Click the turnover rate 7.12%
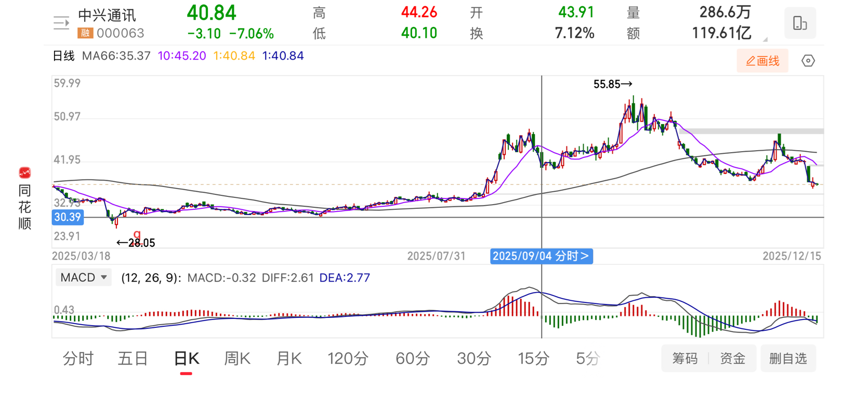The width and height of the screenshot is (868, 399). 574,33
